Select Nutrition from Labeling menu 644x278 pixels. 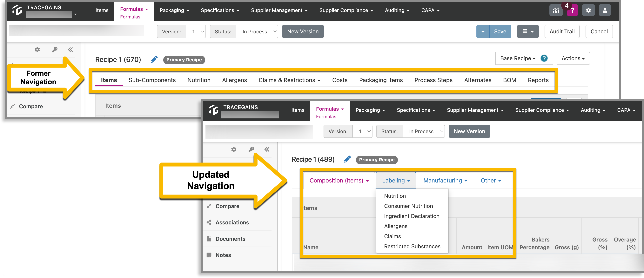tap(395, 196)
